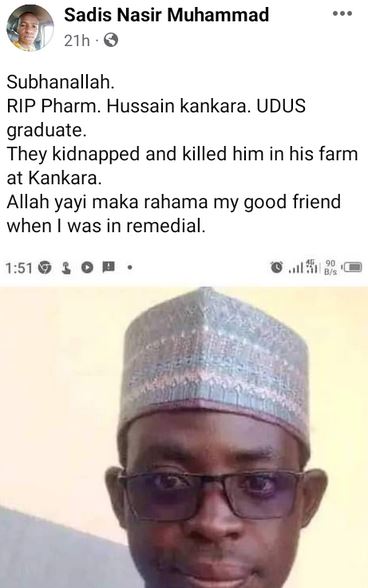Click the 'RIP Pharm. Hussain kankara' text
Image resolution: width=368 pixels, height=588 pixels.
coord(128,106)
